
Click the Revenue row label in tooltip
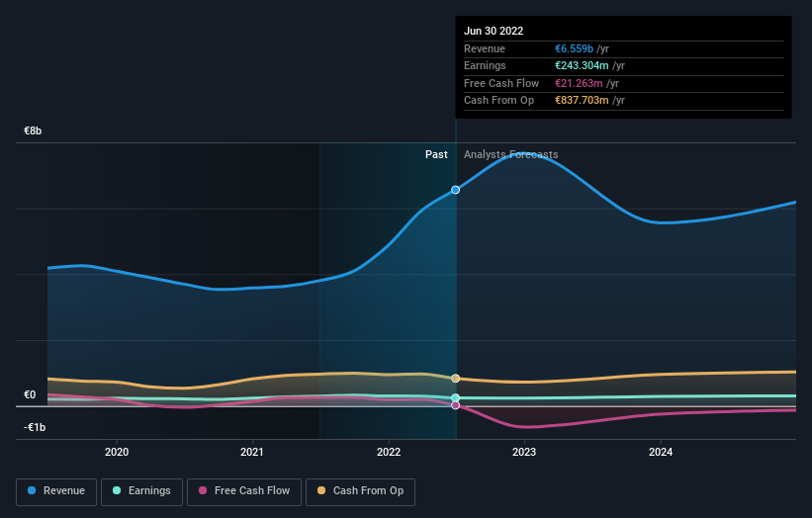tap(485, 48)
